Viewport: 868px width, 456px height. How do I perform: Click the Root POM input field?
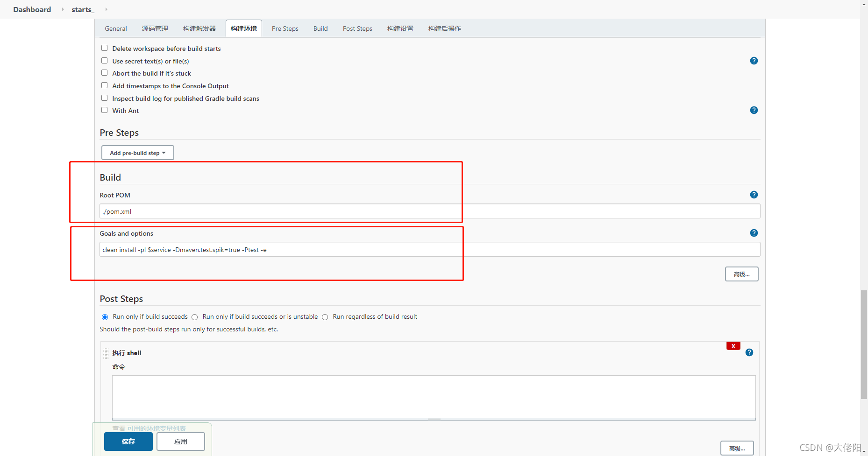pyautogui.click(x=430, y=211)
